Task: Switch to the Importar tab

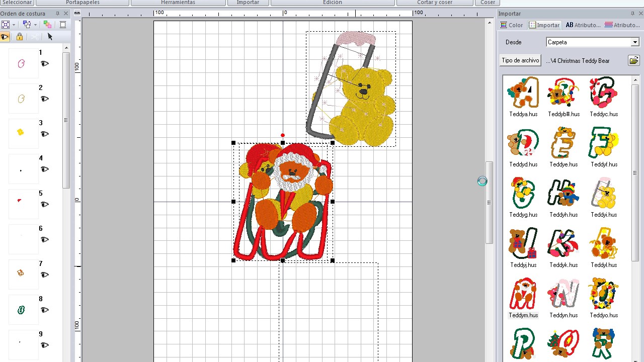Action: point(544,25)
